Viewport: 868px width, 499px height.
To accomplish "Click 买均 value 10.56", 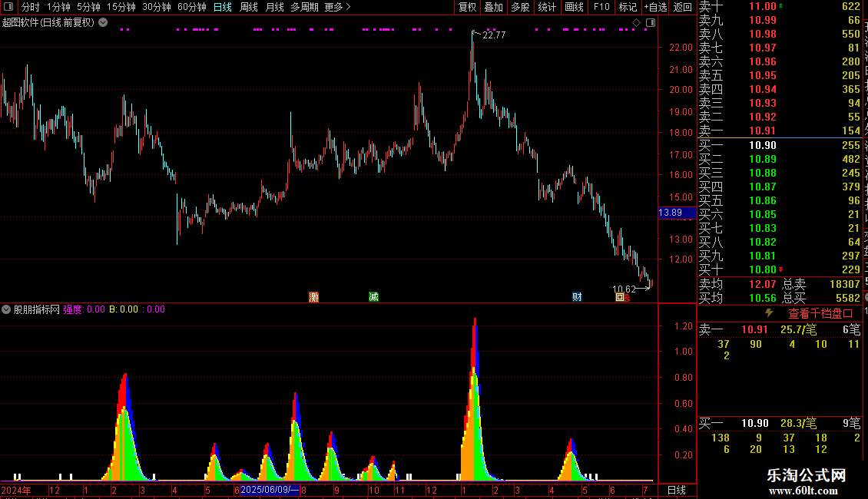I will 762,298.
